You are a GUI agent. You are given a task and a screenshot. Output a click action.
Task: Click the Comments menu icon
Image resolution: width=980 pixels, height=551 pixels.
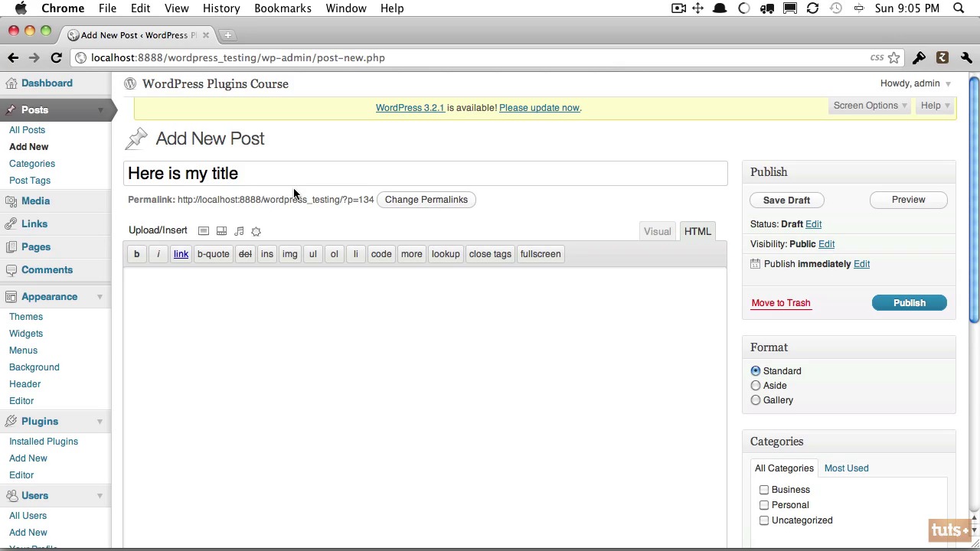pyautogui.click(x=11, y=270)
